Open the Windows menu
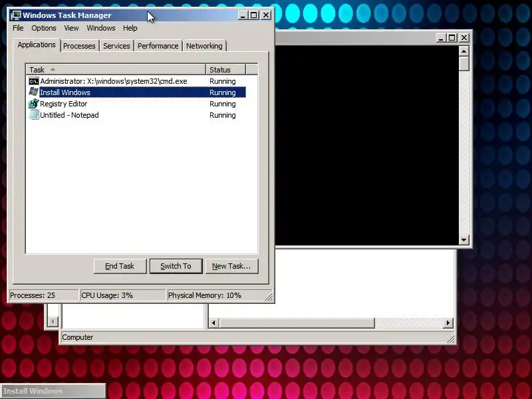This screenshot has height=399, width=532. pyautogui.click(x=101, y=28)
